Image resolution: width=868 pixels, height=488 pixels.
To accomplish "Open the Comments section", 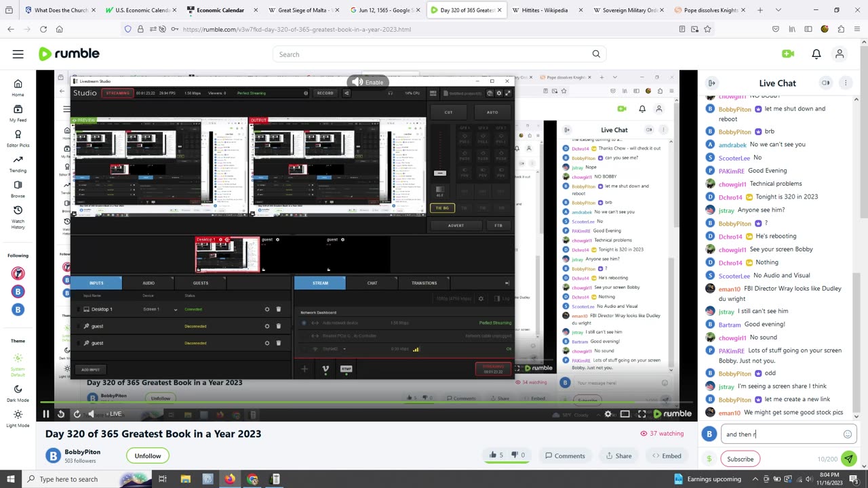I will (x=565, y=455).
